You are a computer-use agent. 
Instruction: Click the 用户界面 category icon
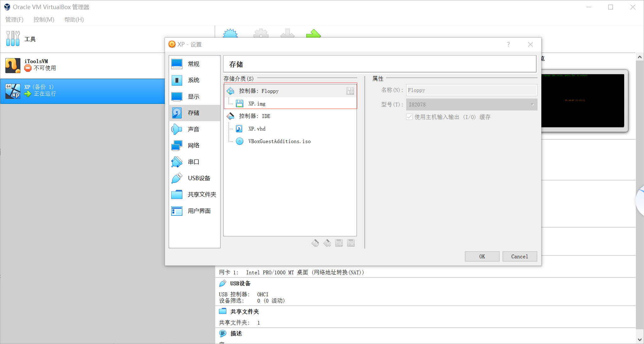point(177,211)
